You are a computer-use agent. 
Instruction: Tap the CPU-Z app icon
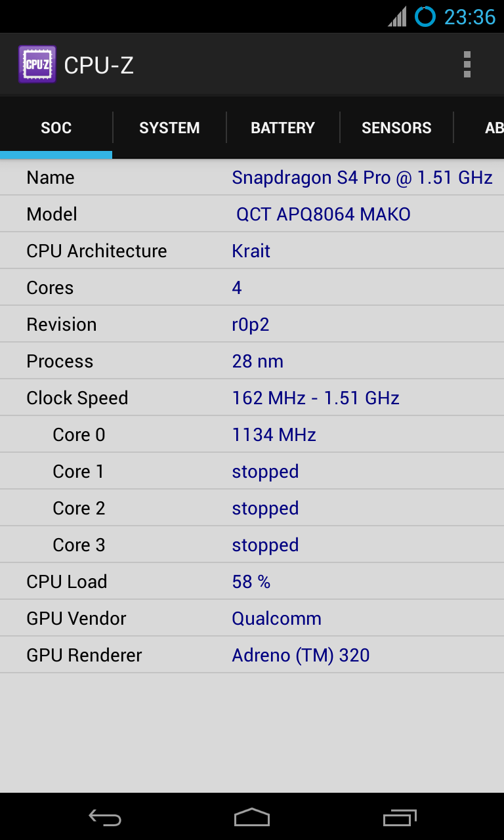37,64
